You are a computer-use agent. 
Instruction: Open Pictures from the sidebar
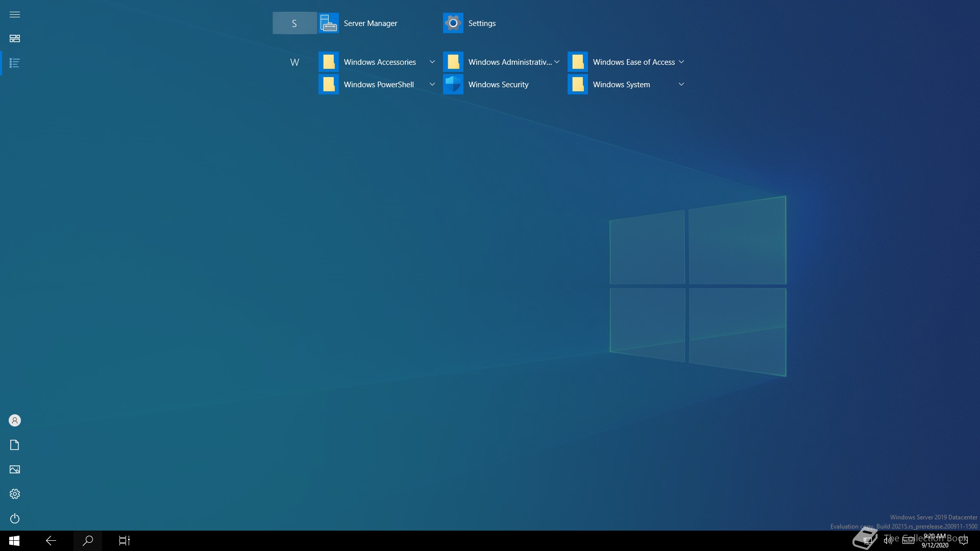(x=15, y=469)
